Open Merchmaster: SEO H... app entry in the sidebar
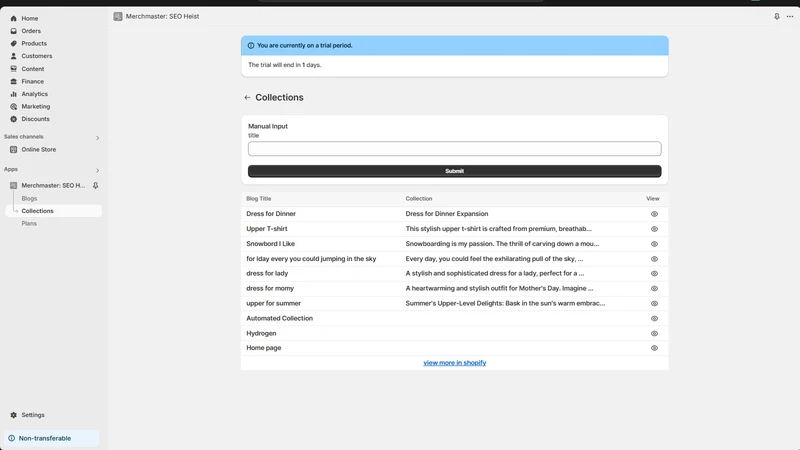The height and width of the screenshot is (450, 800). pos(53,186)
